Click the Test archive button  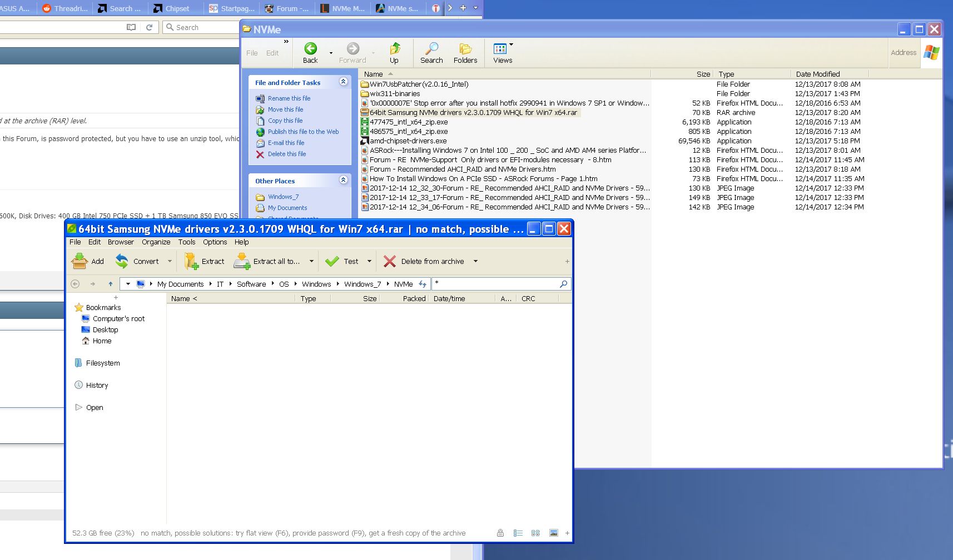click(342, 261)
